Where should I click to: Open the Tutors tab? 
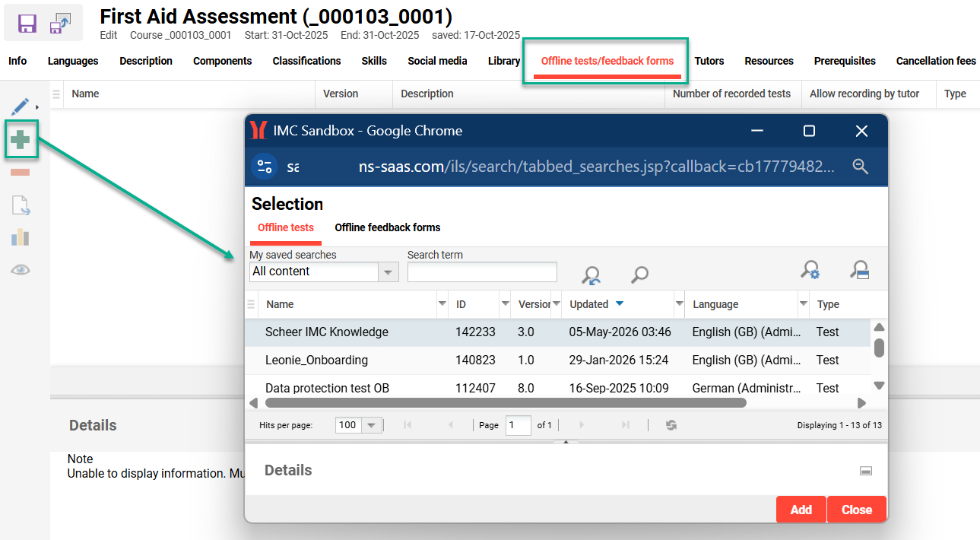point(709,61)
